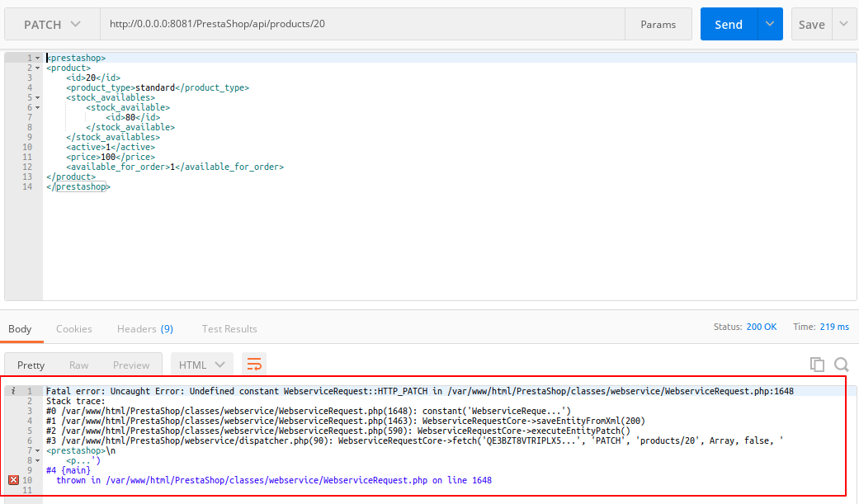The width and height of the screenshot is (859, 504).
Task: Switch to the Headers (9) tab
Action: [145, 328]
